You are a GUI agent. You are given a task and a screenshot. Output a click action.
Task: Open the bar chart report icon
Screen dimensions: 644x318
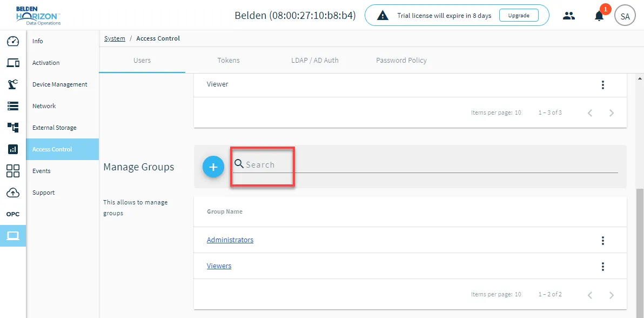(13, 149)
